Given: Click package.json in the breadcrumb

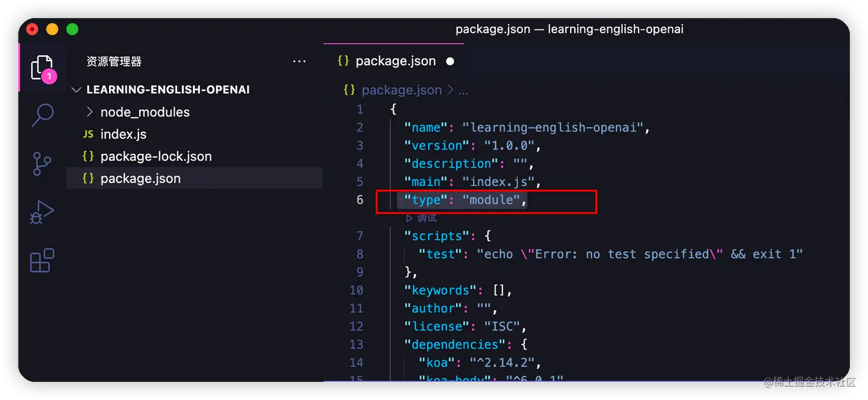Looking at the screenshot, I should (x=402, y=90).
